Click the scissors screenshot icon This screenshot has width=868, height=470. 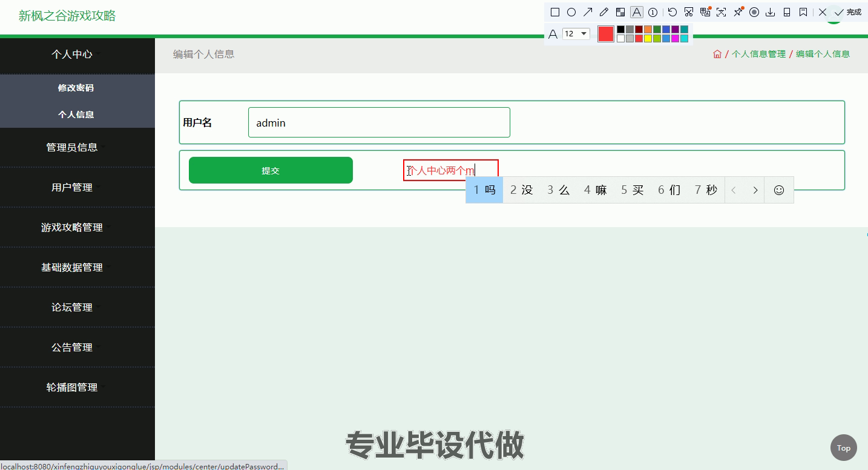689,12
